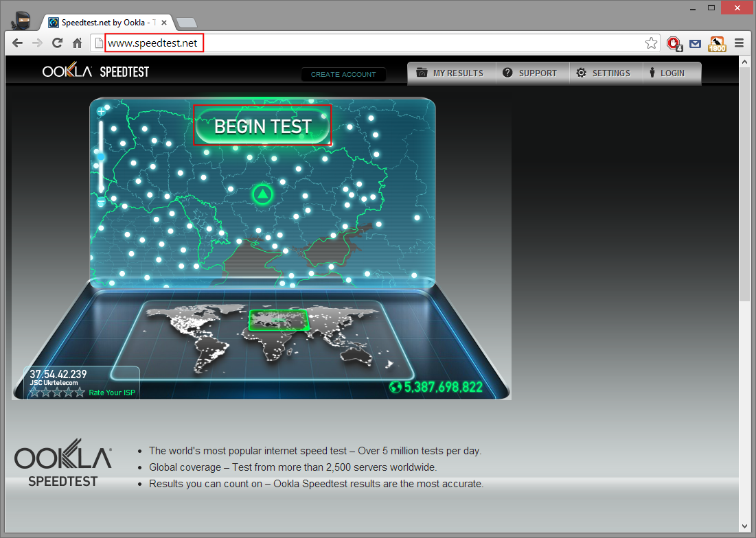The width and height of the screenshot is (756, 538).
Task: Click the Speedtest favicon on the tab
Action: (54, 23)
